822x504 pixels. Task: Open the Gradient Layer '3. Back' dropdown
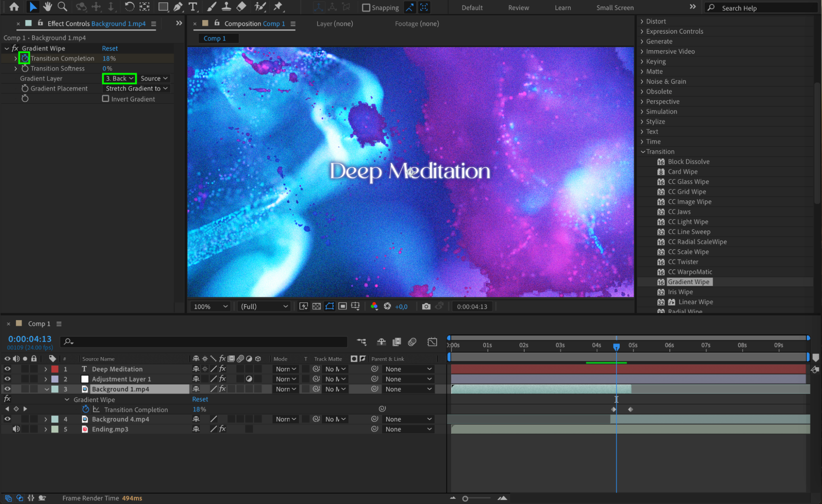(119, 78)
